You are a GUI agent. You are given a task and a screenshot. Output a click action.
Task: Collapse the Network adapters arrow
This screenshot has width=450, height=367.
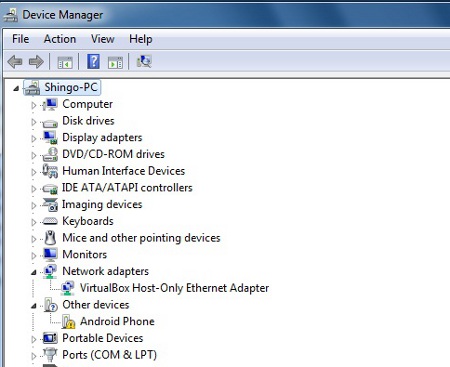34,273
